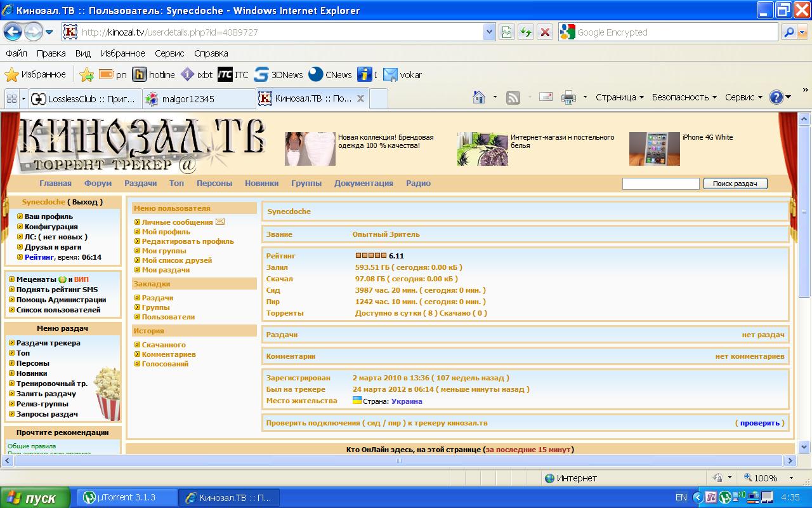The width and height of the screenshot is (812, 508).
Task: Click the browser Back arrow button
Action: (x=13, y=32)
